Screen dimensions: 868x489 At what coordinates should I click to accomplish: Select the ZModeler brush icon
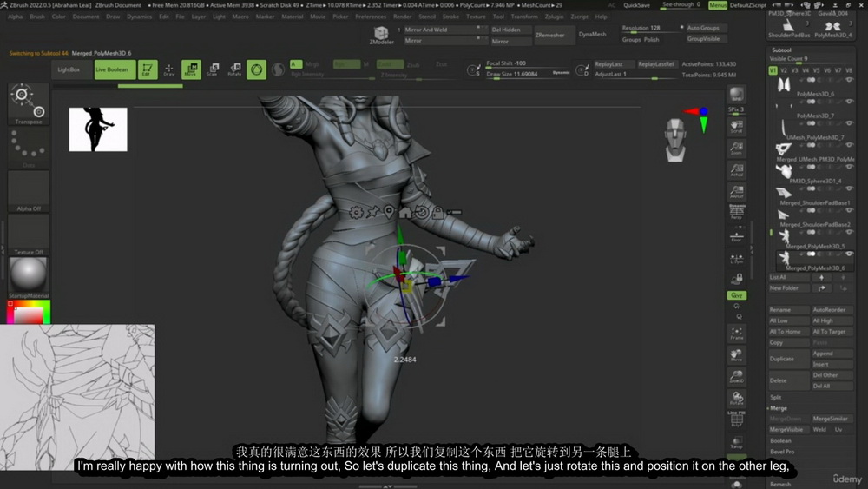[381, 35]
